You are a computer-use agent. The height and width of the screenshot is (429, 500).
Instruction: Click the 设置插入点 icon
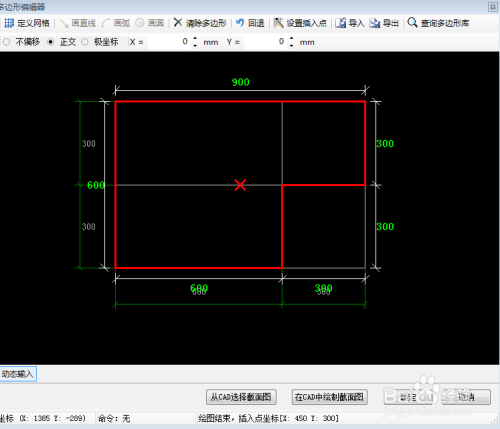(x=278, y=22)
